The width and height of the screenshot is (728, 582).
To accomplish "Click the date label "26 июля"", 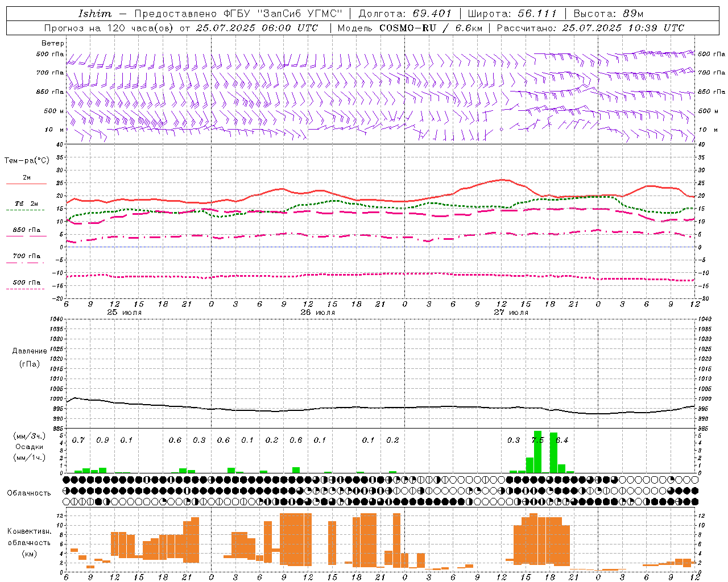I will (318, 313).
